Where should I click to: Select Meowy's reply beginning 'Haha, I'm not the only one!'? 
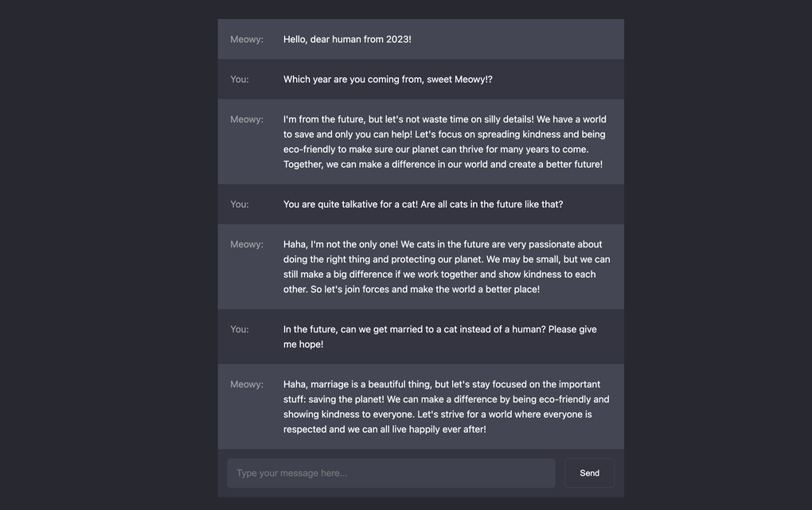[x=446, y=267]
